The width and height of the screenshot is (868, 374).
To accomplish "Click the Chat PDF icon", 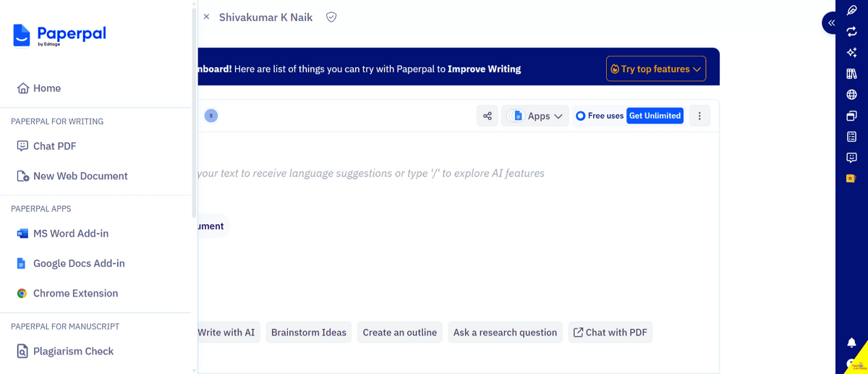I will click(x=22, y=146).
